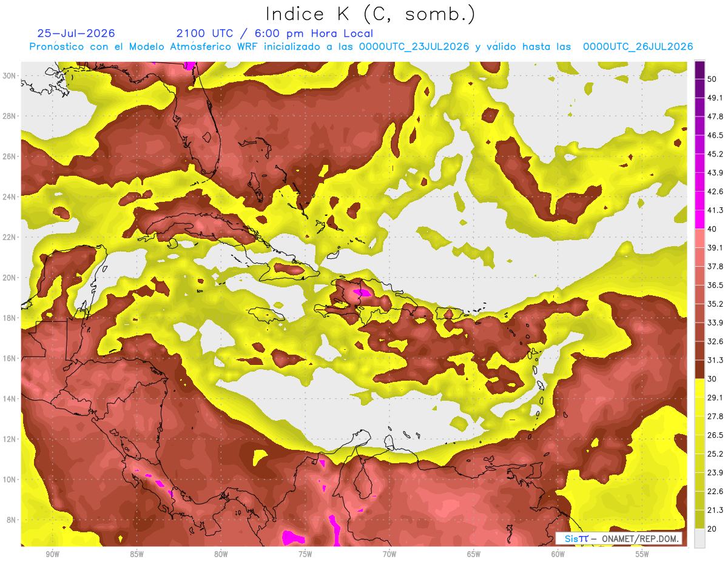
Task: Click the colorbar value 39.1
Action: click(x=715, y=247)
